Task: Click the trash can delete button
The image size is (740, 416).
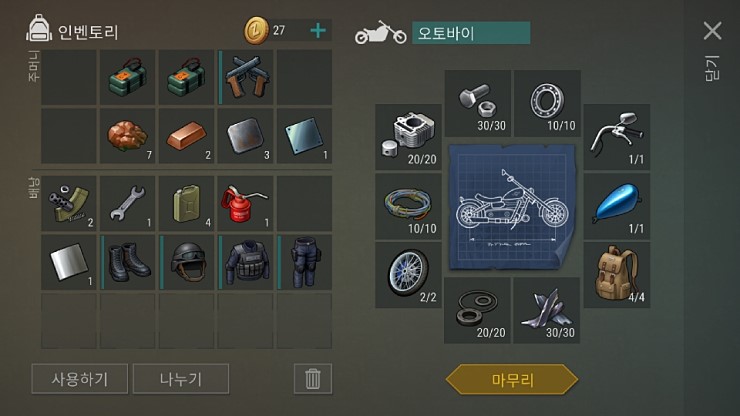Action: [x=313, y=379]
